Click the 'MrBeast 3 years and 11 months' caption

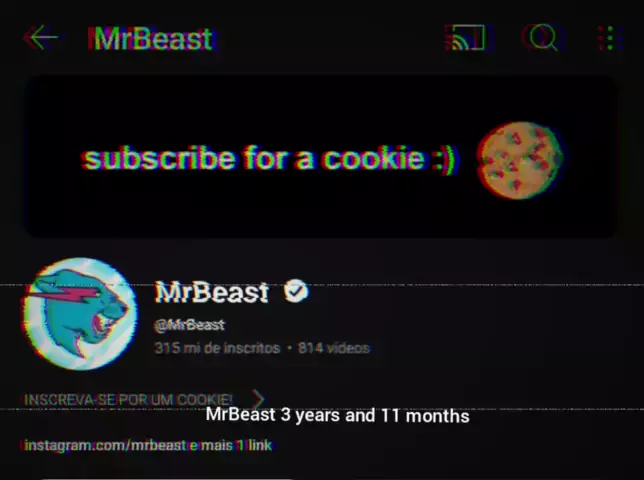[x=337, y=415]
